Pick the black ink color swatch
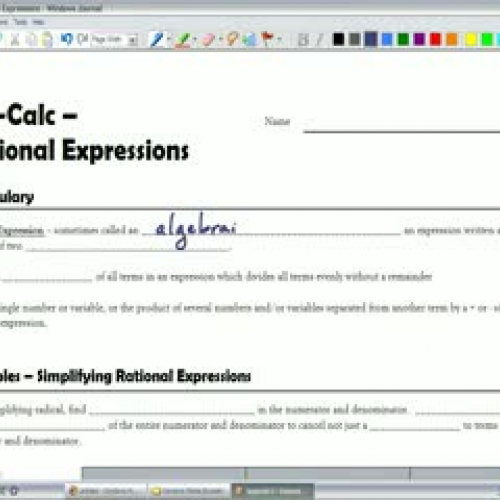The image size is (500, 500). click(x=338, y=39)
